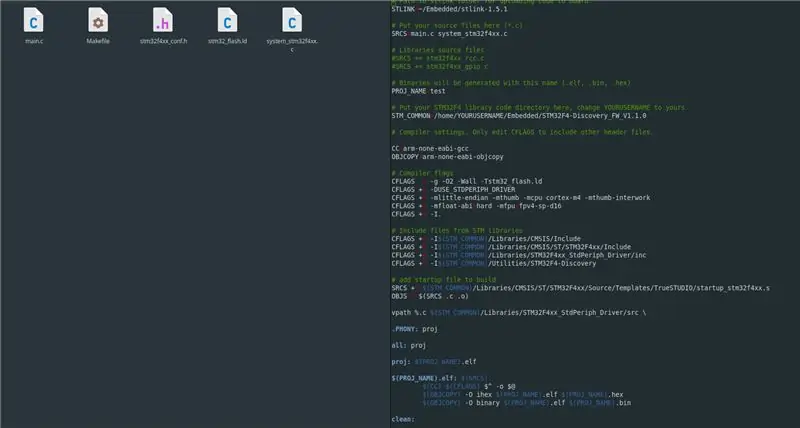The width and height of the screenshot is (800, 428).
Task: Click the objcopy -O ihex line
Action: click(523, 395)
